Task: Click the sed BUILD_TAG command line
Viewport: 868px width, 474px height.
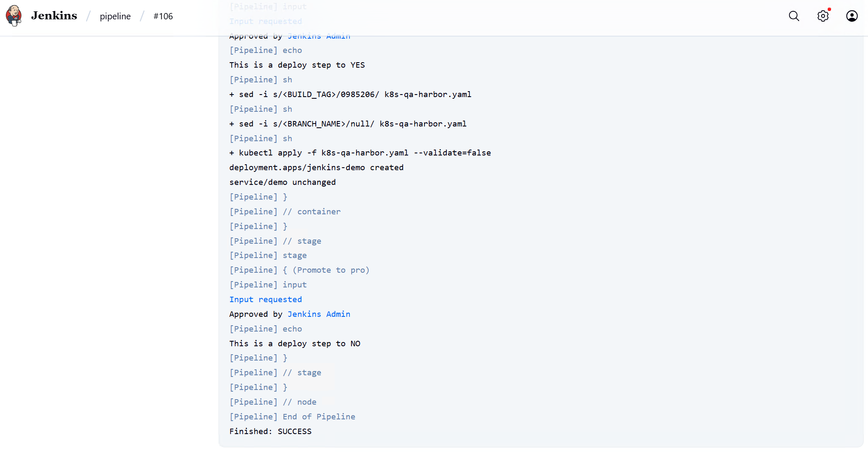Action: [x=350, y=94]
